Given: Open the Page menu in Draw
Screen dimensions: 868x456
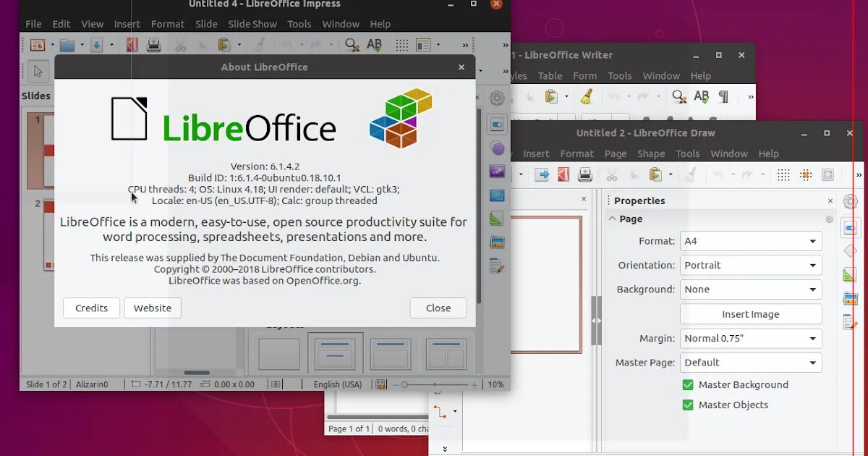Looking at the screenshot, I should click(616, 153).
